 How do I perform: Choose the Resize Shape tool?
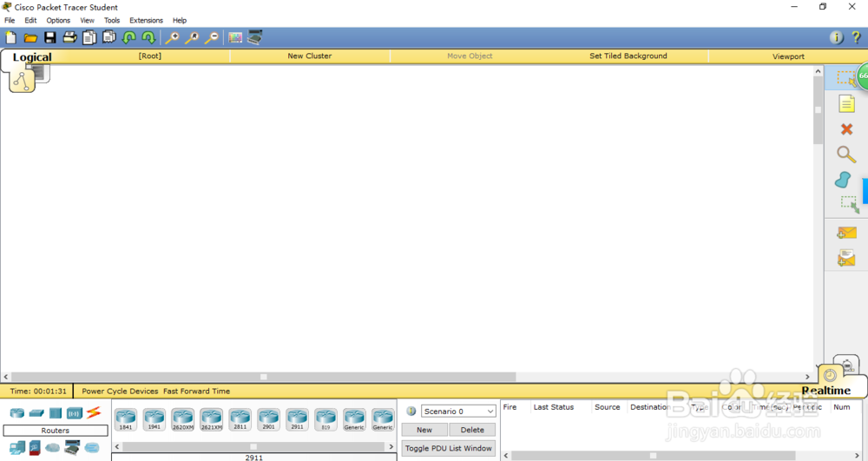pos(849,205)
